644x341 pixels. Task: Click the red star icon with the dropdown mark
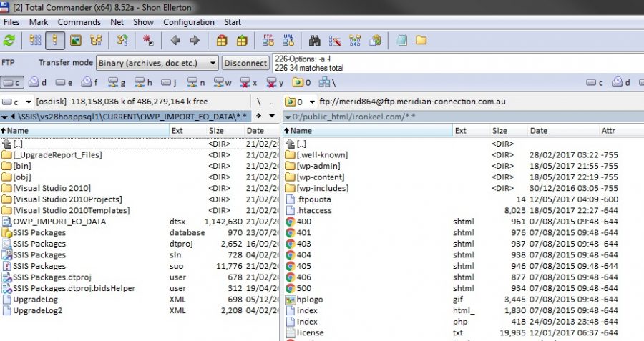coord(148,40)
